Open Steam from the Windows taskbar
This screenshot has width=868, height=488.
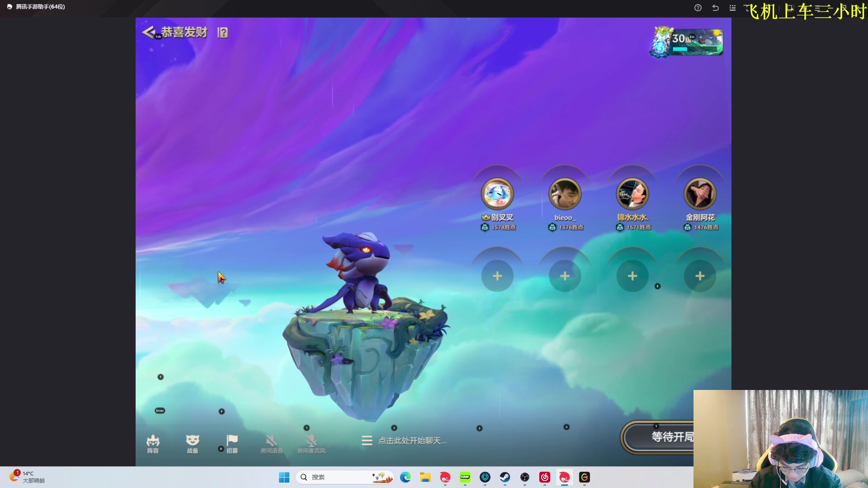505,477
